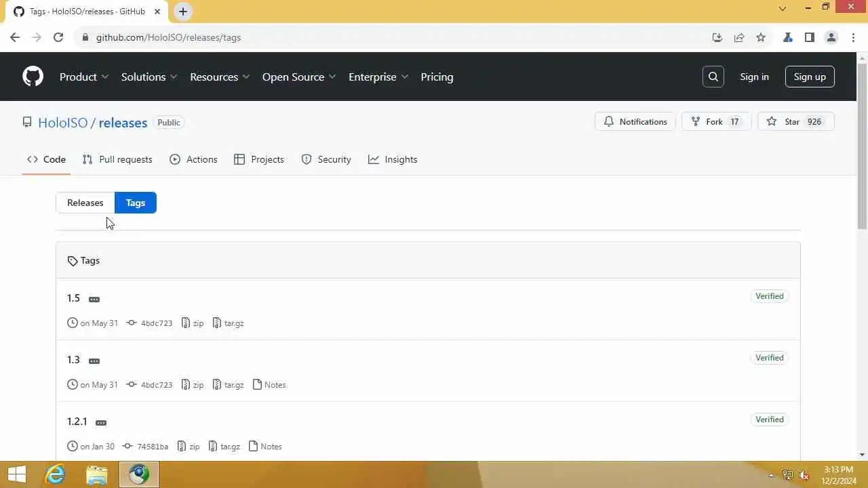Open the Chrome three-dot menu

[853, 37]
